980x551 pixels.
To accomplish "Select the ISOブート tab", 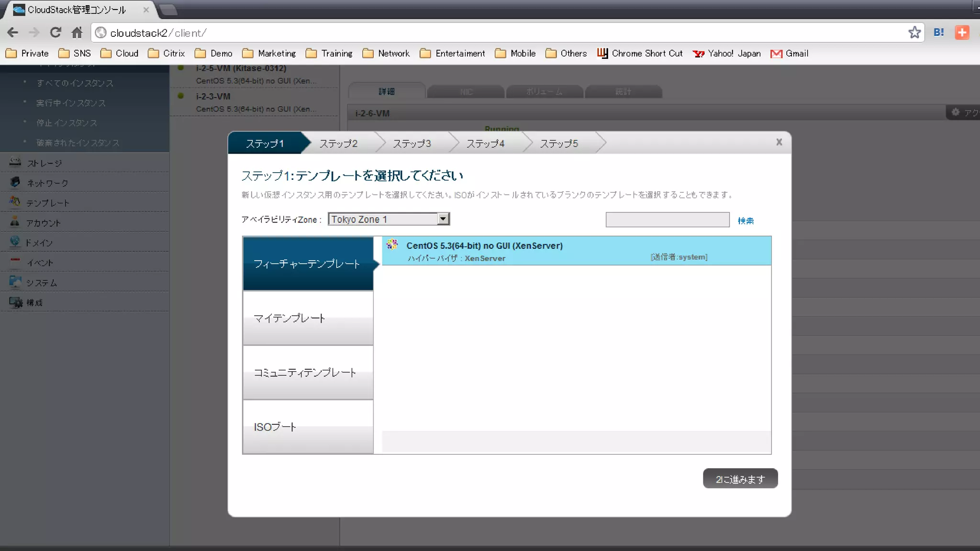I will pyautogui.click(x=308, y=427).
